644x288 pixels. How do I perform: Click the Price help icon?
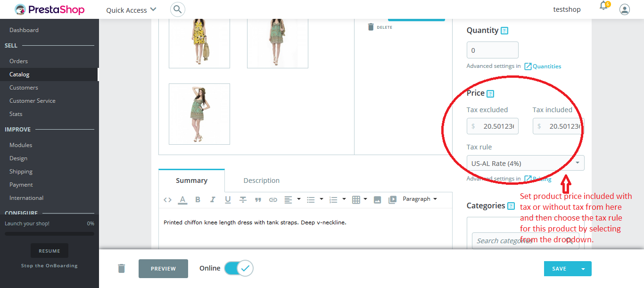coord(490,93)
